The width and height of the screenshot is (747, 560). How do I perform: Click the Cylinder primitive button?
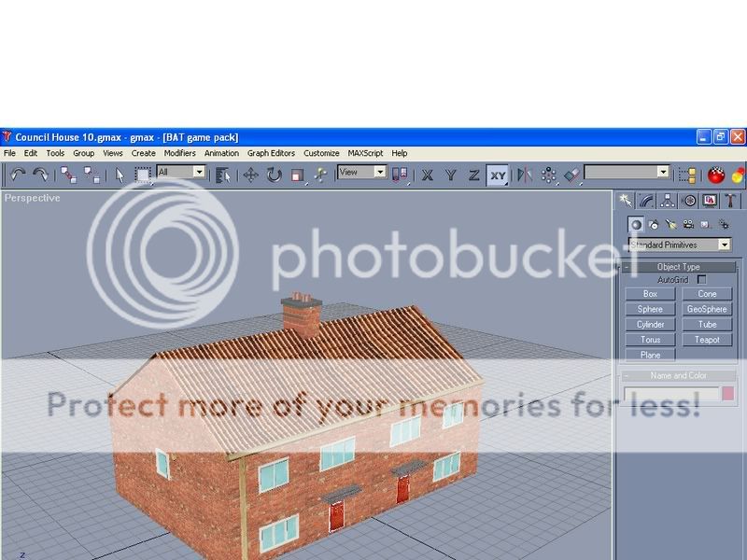click(x=650, y=325)
